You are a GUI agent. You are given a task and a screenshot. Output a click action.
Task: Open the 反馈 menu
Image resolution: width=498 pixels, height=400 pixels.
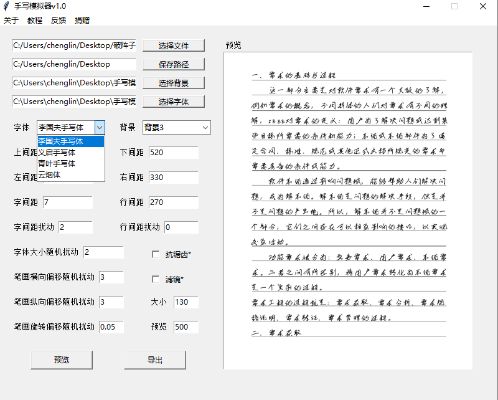pos(58,21)
